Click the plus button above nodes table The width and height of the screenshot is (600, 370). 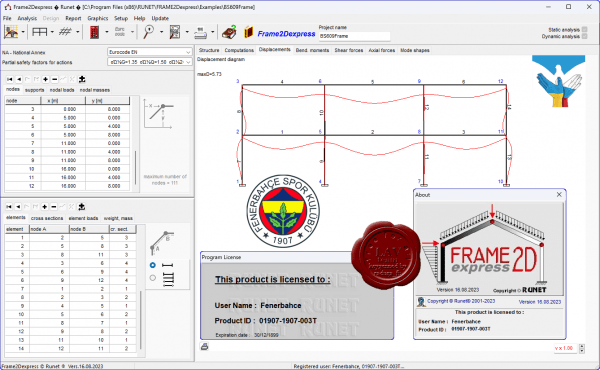(46, 79)
